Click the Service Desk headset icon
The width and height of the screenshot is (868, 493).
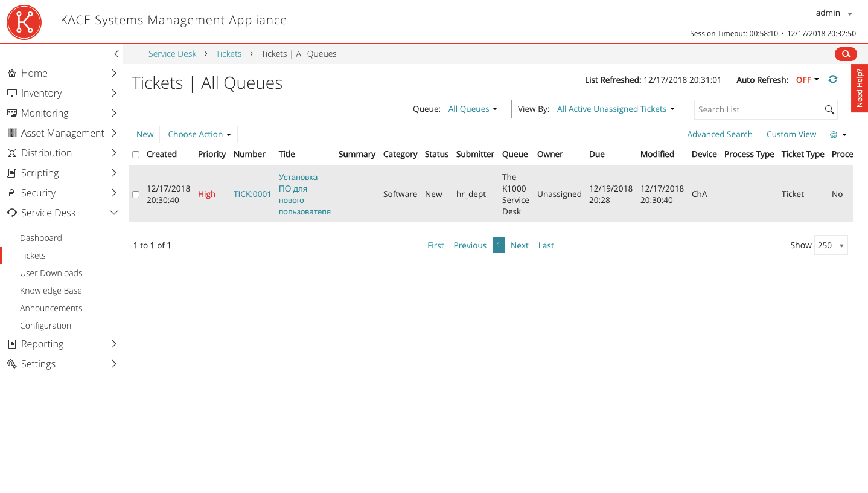tap(11, 213)
